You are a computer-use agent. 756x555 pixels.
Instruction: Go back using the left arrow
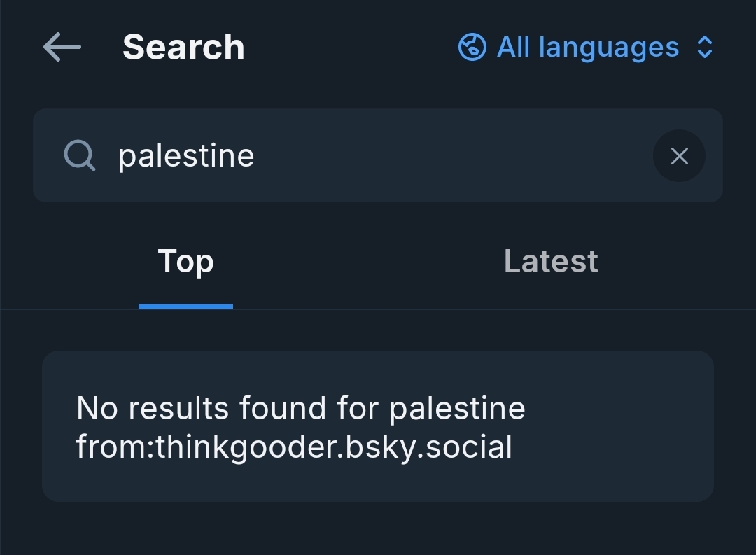click(62, 48)
